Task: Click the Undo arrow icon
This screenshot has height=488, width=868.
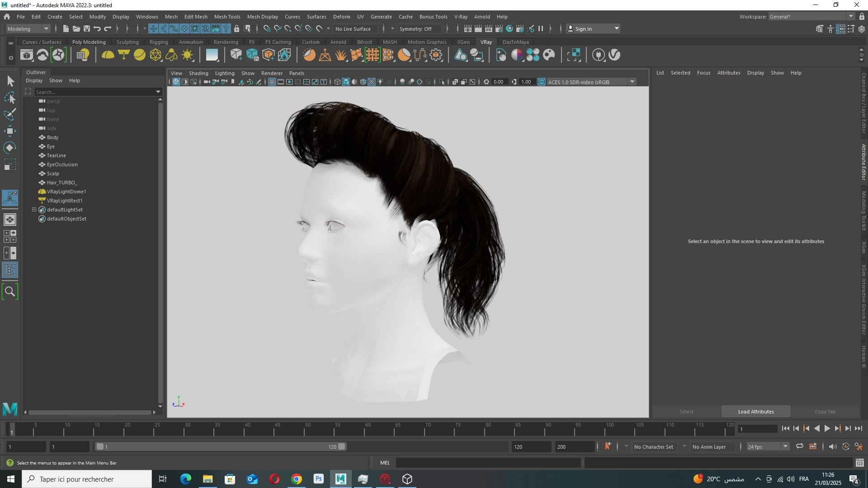Action: point(97,28)
